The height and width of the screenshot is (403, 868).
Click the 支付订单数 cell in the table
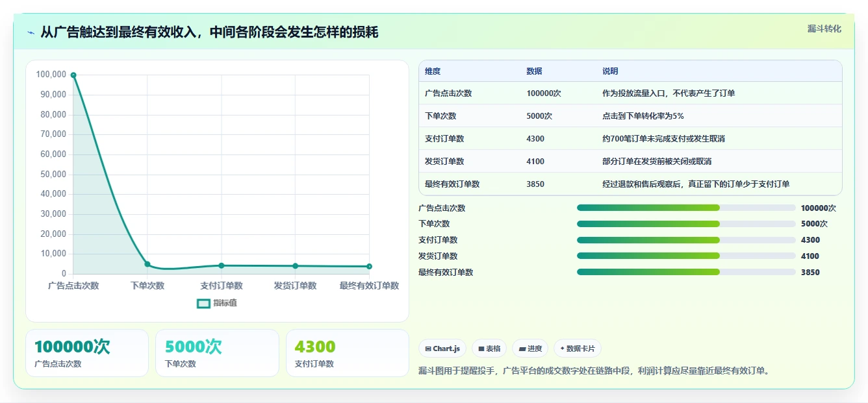[444, 139]
